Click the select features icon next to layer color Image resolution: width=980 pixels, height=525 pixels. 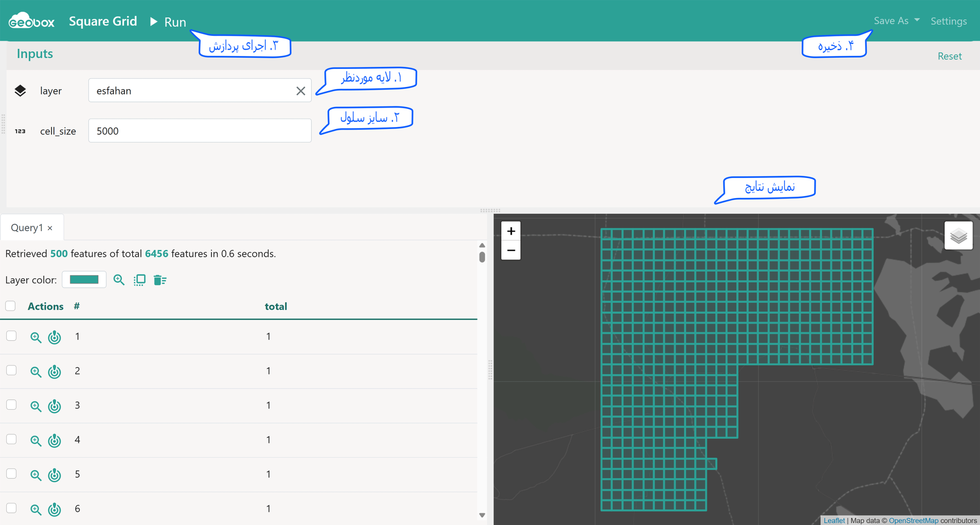tap(139, 280)
